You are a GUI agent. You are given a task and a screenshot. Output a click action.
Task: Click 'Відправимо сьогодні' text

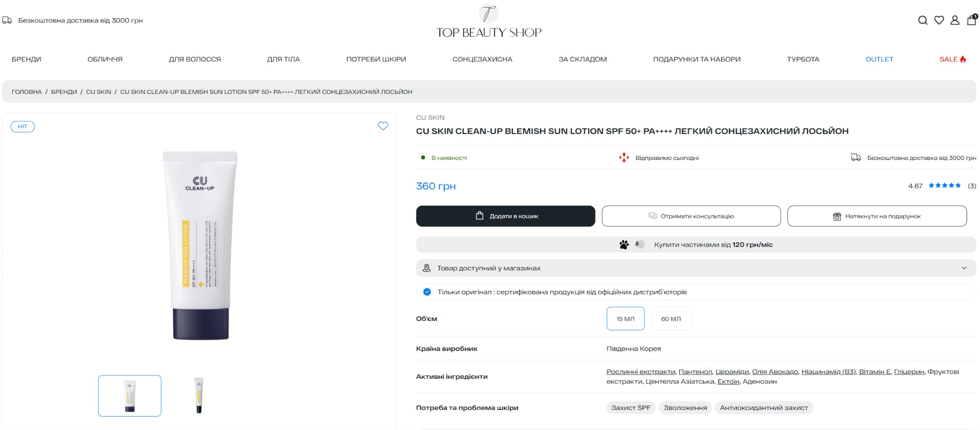click(667, 158)
